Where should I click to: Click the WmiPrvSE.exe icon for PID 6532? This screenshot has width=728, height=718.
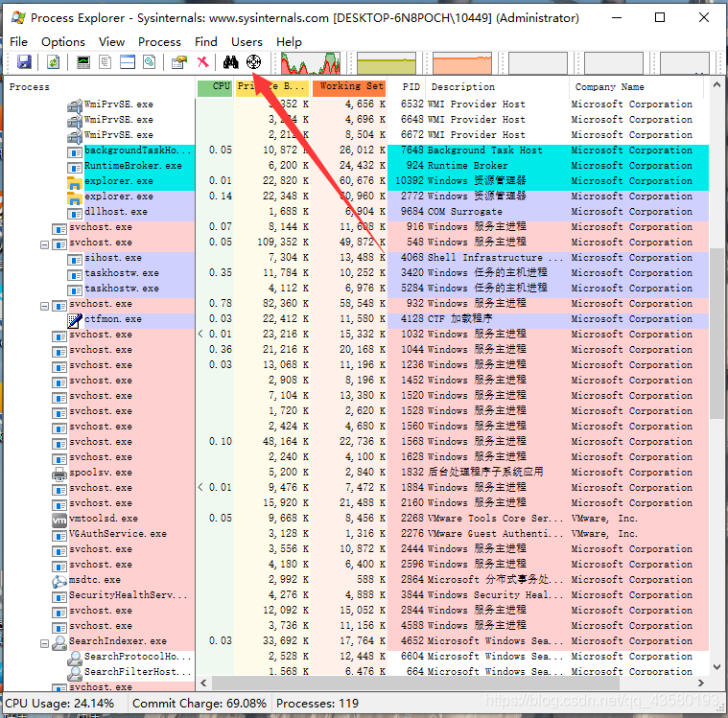click(74, 105)
